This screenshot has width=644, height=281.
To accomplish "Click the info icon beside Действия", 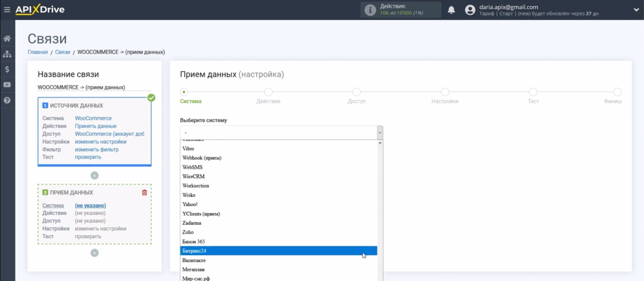I will 370,10.
